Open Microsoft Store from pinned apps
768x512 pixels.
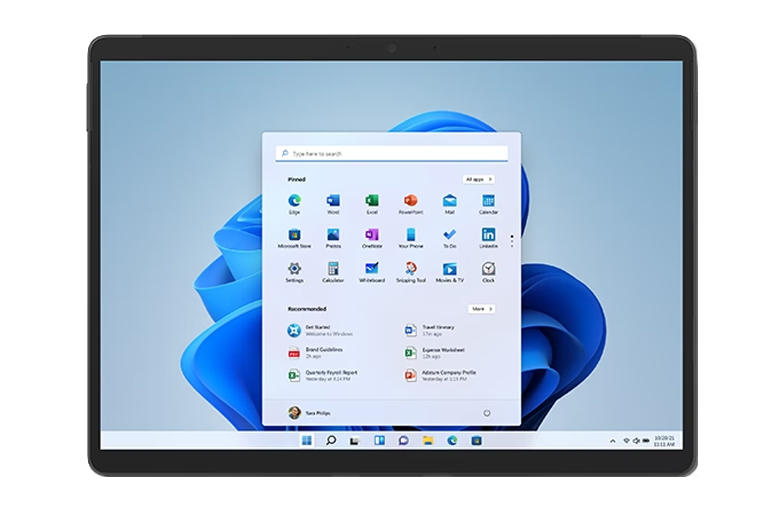294,238
